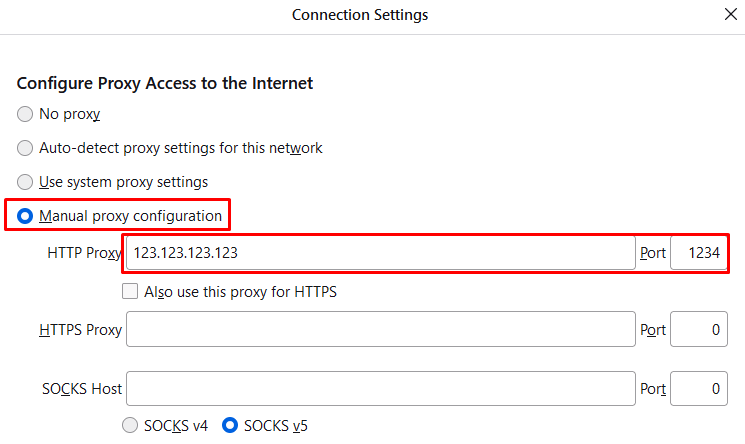Switch to SOCKS v4
The width and height of the screenshot is (745, 444).
[129, 425]
